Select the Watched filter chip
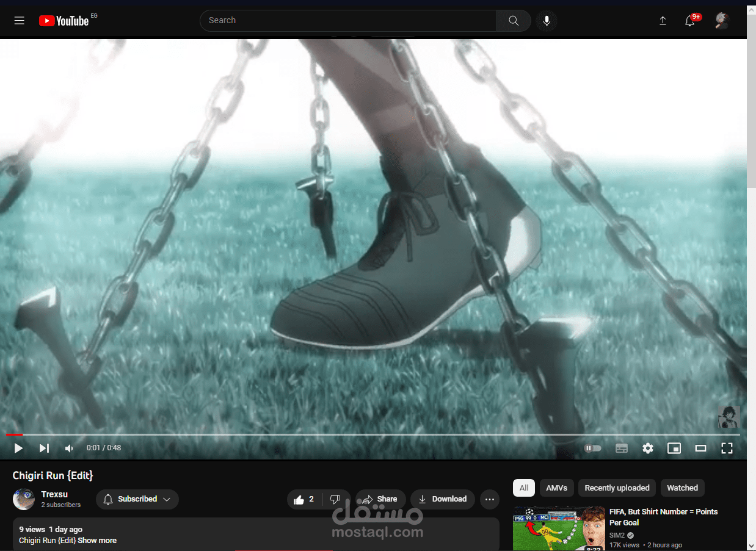756x551 pixels. (682, 488)
